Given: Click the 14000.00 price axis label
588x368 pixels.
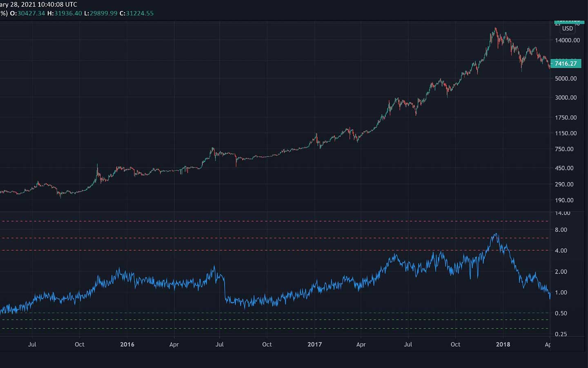Looking at the screenshot, I should pos(567,40).
